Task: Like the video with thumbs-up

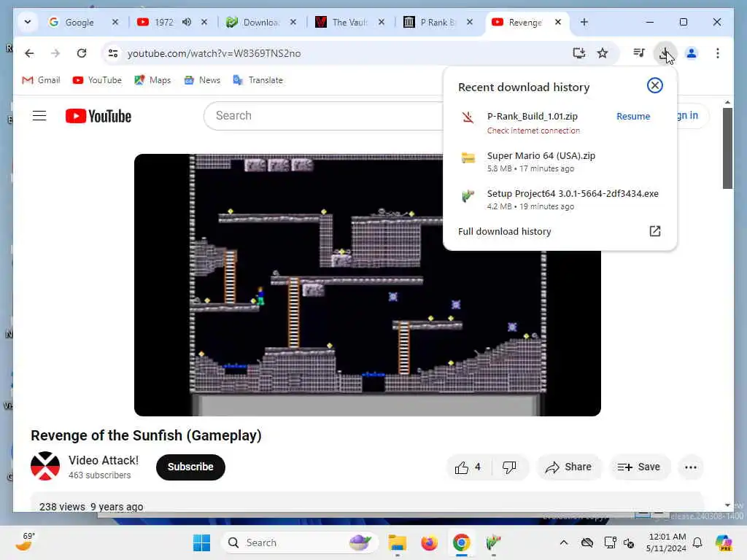Action: tap(468, 467)
